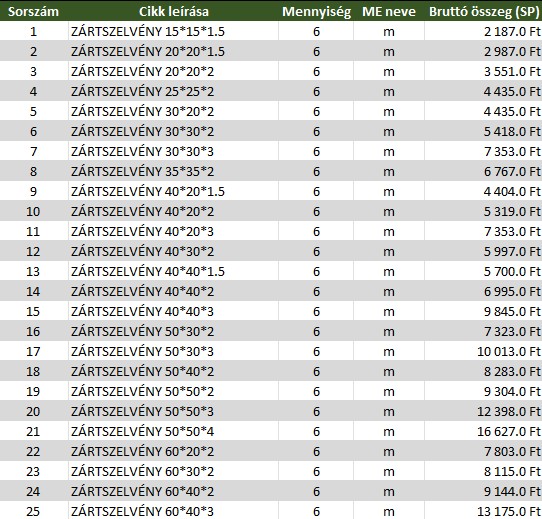The height and width of the screenshot is (519, 542).
Task: Click the price cell 2 987.0 Ft
Action: coord(483,52)
